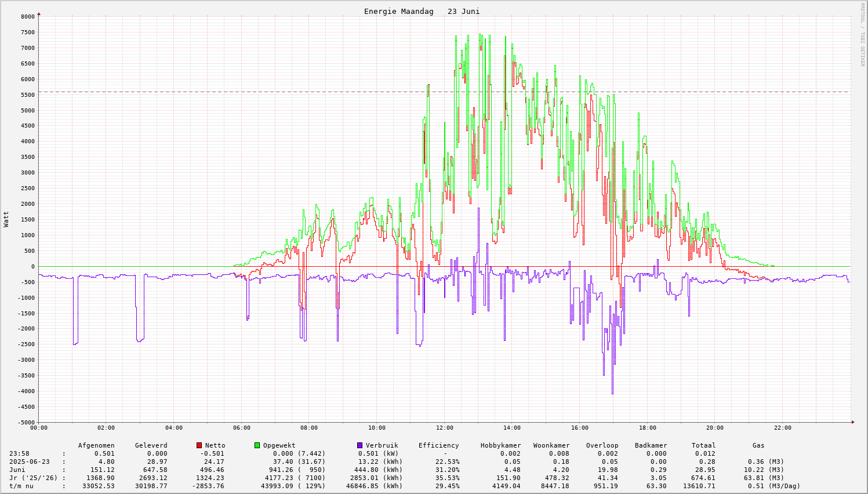The image size is (868, 494).
Task: Select the Afgenomen column header
Action: [x=96, y=445]
